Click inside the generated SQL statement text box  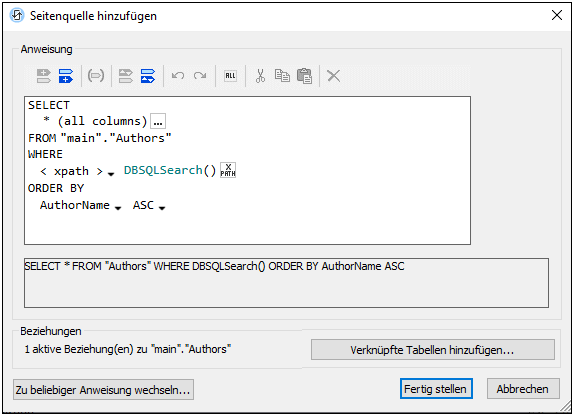286,283
